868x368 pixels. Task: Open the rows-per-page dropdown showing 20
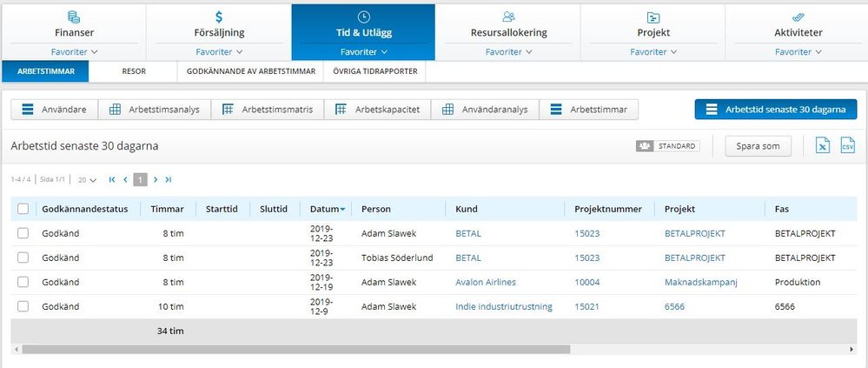[87, 180]
